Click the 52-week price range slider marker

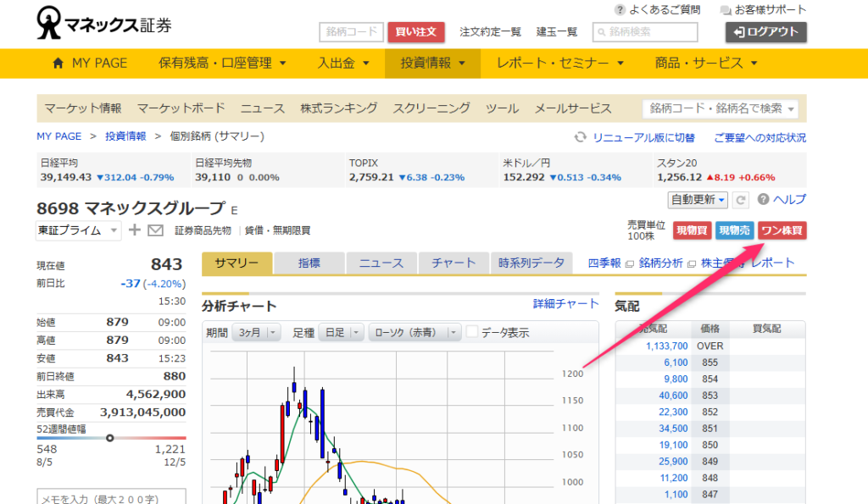pyautogui.click(x=109, y=438)
